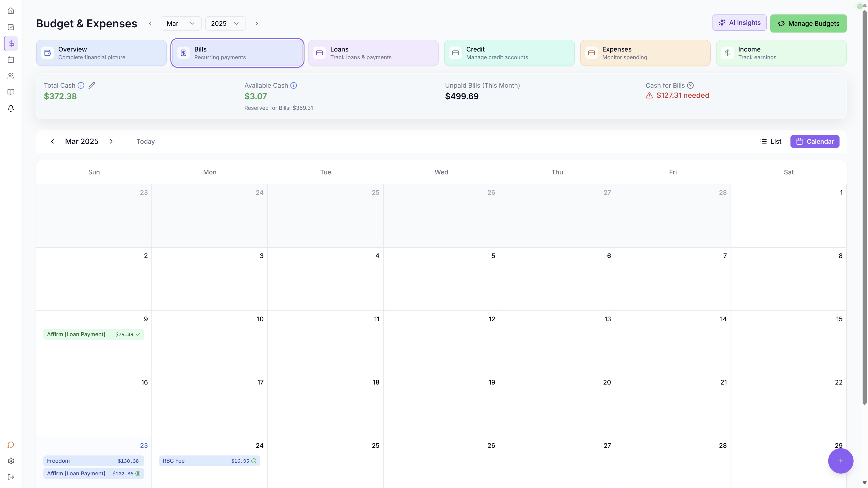Open the Book sidebar icon
This screenshot has height=488, width=868.
point(11,92)
